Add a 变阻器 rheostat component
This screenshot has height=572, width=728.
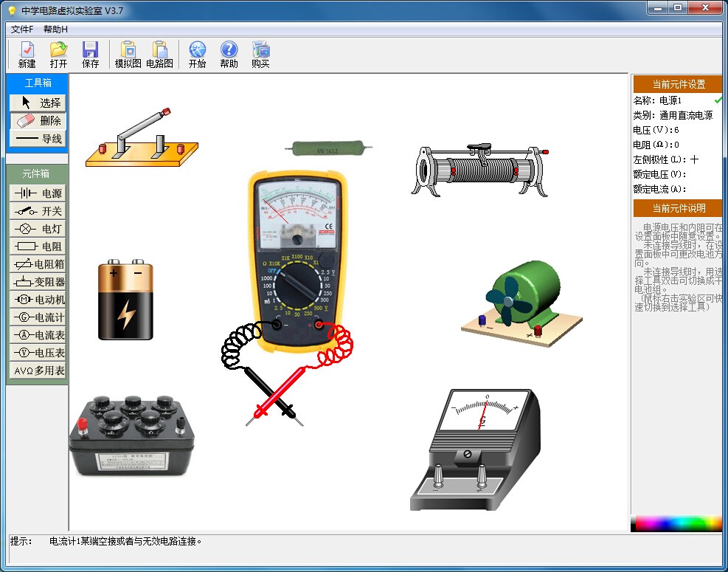(x=38, y=282)
